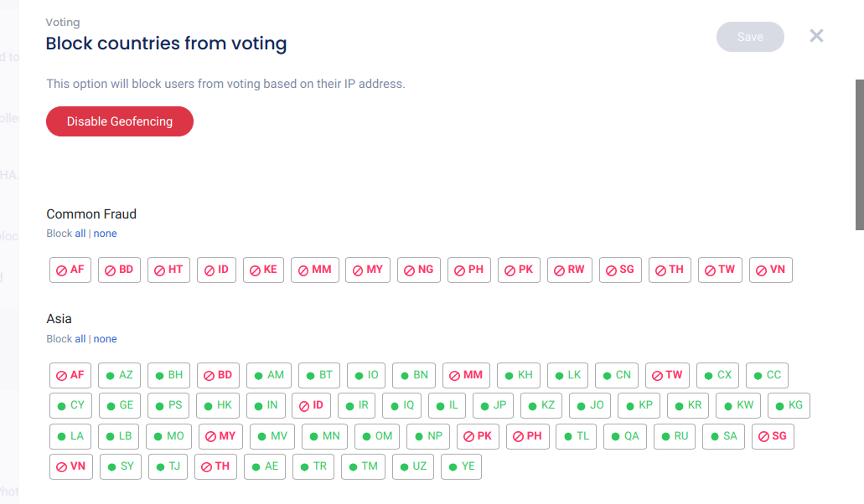864x504 pixels.
Task: Block JP country chip in Asia
Action: [493, 405]
